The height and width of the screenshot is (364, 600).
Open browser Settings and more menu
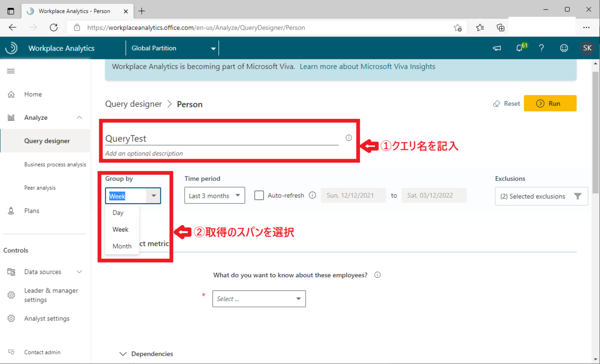586,27
